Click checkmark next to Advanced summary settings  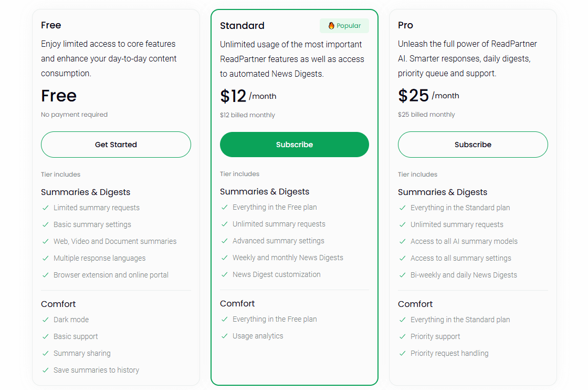click(x=225, y=241)
